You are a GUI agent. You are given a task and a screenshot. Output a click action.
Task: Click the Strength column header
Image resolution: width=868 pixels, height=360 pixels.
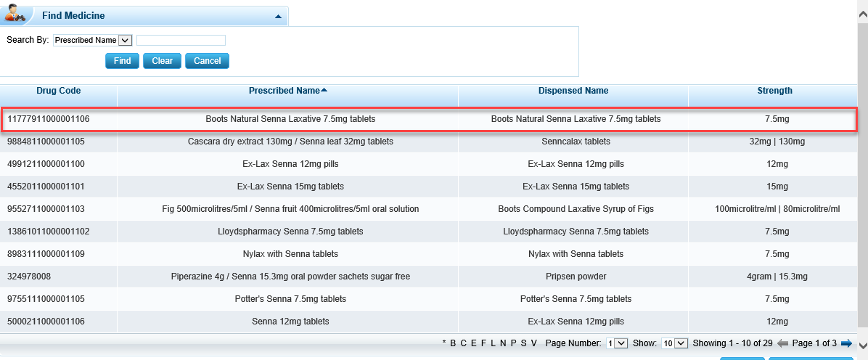pos(774,91)
